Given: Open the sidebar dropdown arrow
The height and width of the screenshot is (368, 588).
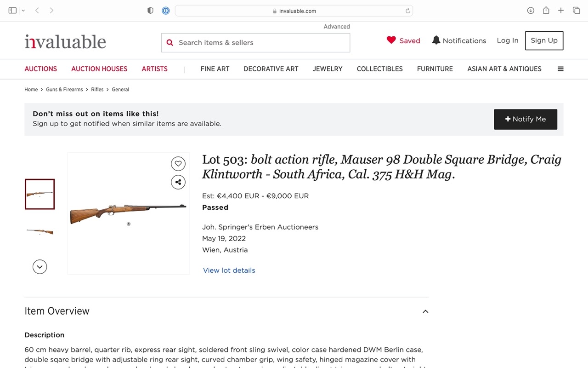Looking at the screenshot, I should [23, 11].
